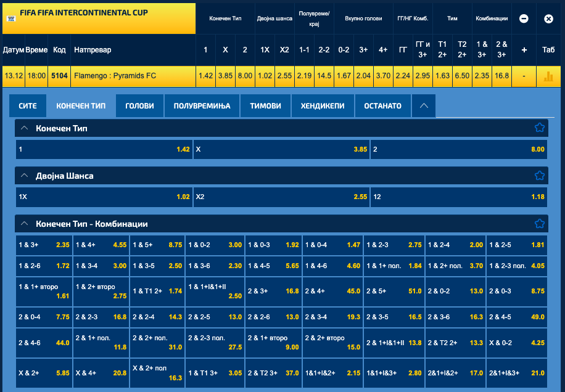This screenshot has height=392, width=565.
Task: Collapse the Конечен Тип - Комбинации section
Action: (25, 224)
